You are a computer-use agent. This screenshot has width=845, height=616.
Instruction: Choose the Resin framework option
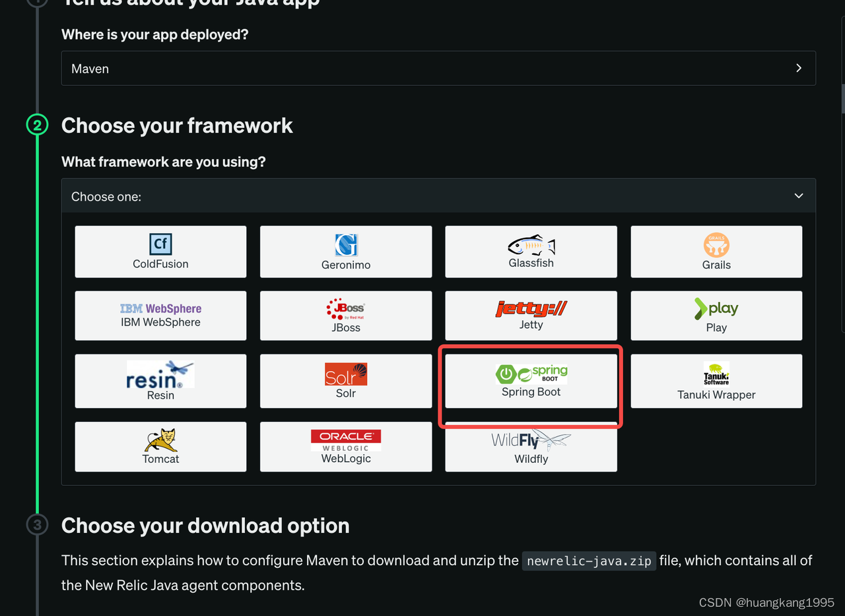coord(160,381)
